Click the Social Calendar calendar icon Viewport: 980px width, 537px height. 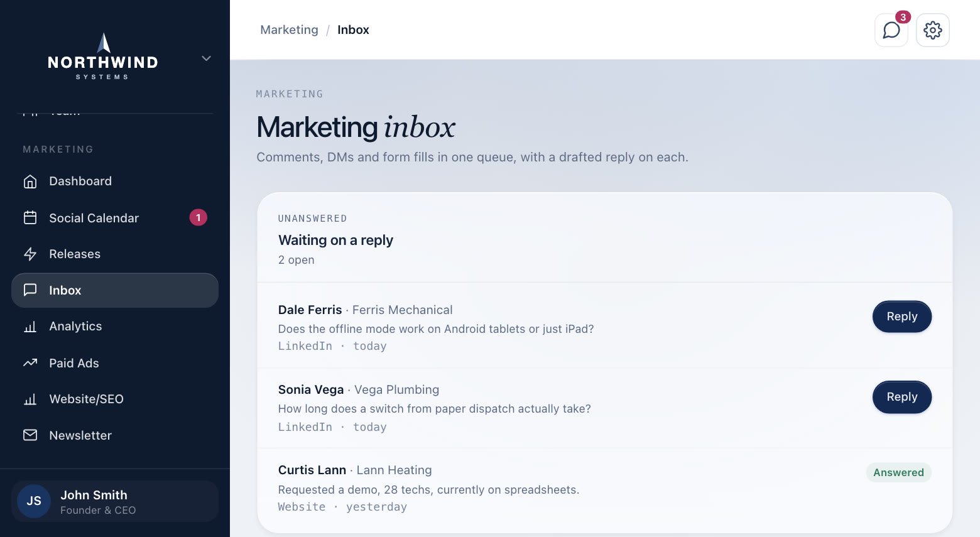[x=30, y=218]
